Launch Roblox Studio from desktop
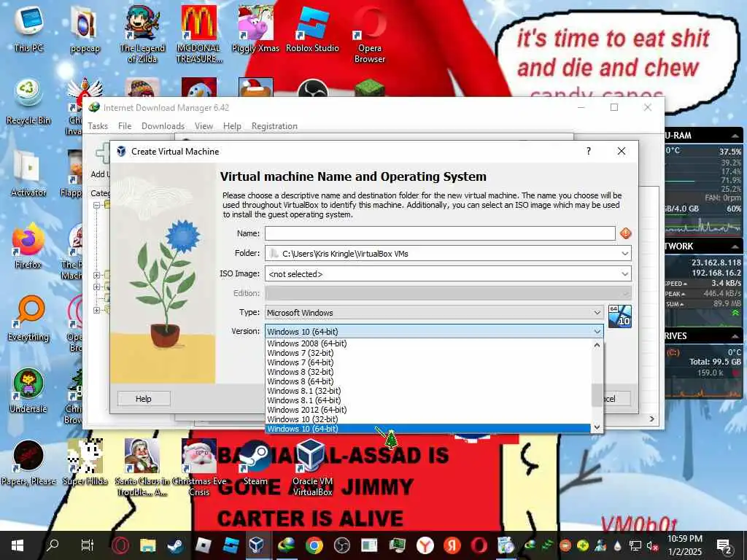This screenshot has height=560, width=747. (x=312, y=28)
